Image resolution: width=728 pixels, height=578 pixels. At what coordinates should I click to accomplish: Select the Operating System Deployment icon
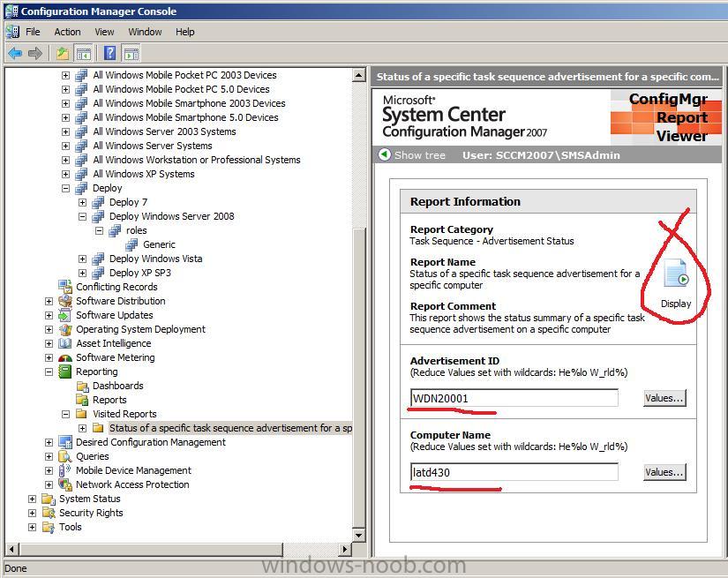click(65, 329)
